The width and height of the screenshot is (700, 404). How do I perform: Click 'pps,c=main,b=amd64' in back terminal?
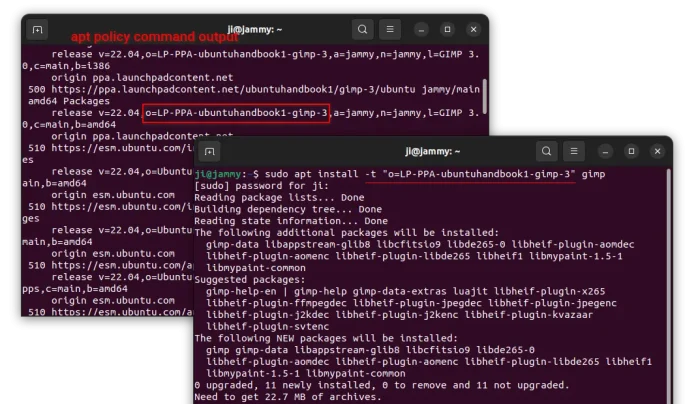(x=75, y=289)
